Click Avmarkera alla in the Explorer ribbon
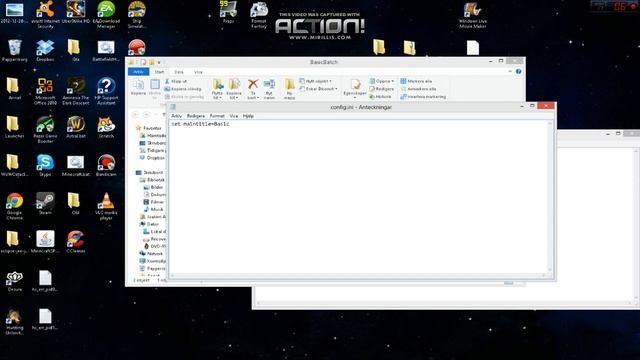The image size is (640, 360). [418, 89]
